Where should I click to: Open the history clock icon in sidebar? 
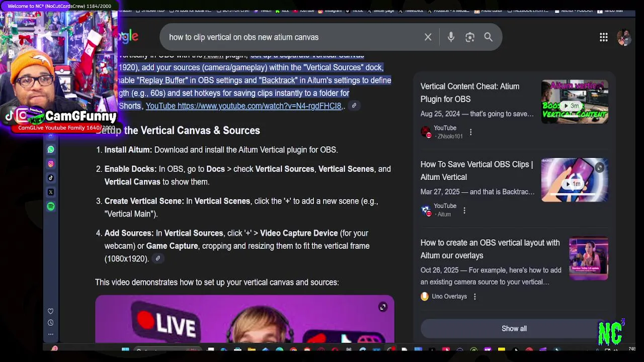(50, 323)
